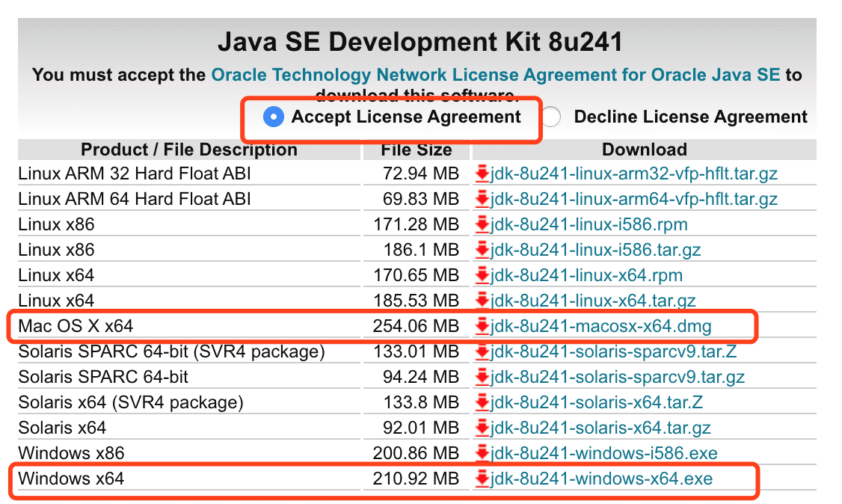Click the download arrow beside linux-i586.tar.gz
842x504 pixels.
pos(482,250)
